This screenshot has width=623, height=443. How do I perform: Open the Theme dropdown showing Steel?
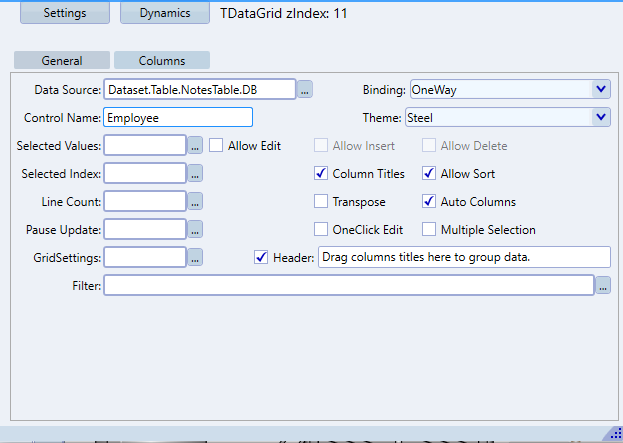click(x=600, y=117)
